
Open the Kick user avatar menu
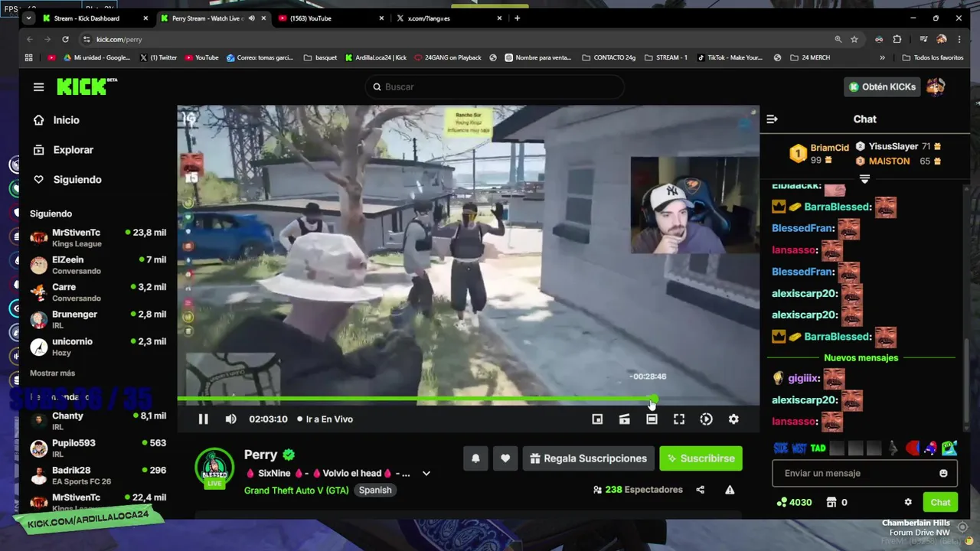(936, 86)
